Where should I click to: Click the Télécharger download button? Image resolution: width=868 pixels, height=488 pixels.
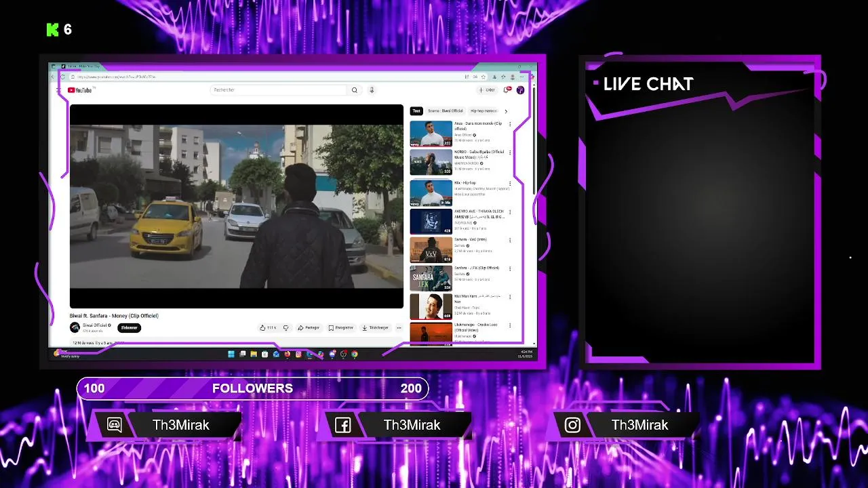[375, 327]
